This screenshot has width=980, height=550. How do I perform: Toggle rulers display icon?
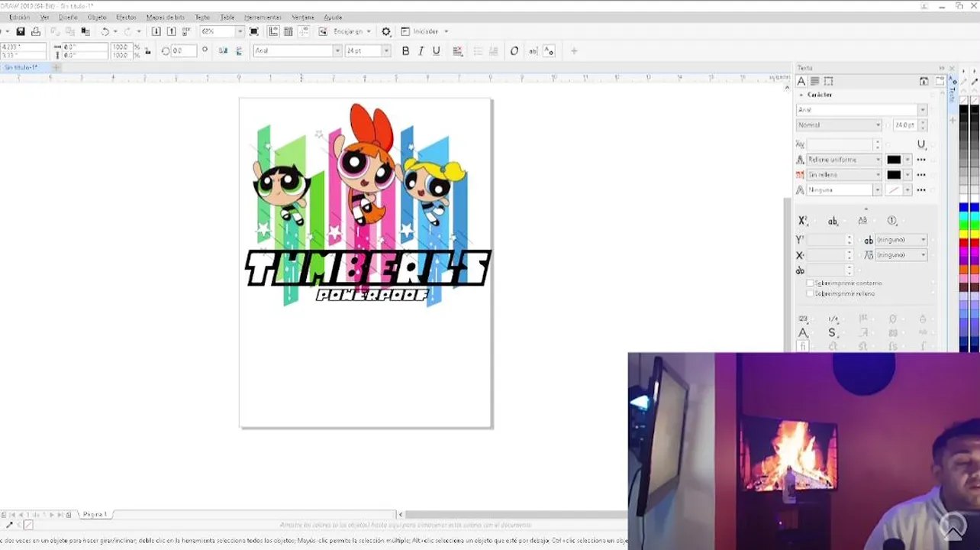click(x=273, y=31)
